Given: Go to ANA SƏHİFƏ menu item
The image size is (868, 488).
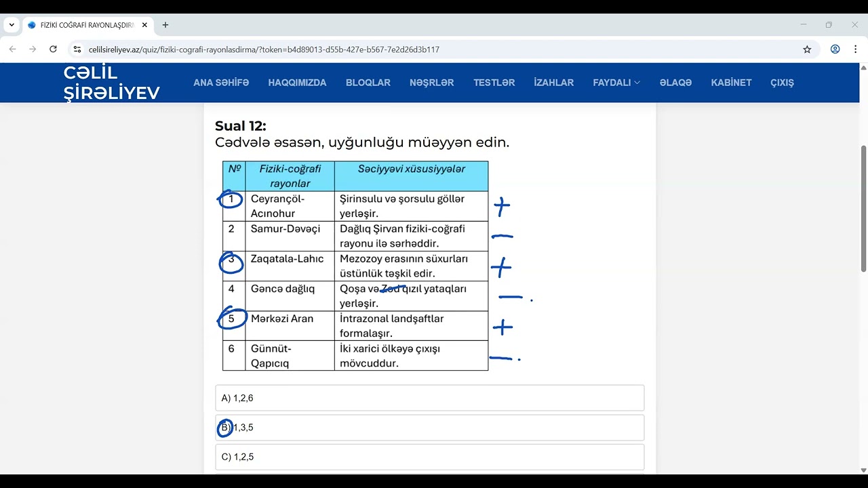Looking at the screenshot, I should click(221, 83).
